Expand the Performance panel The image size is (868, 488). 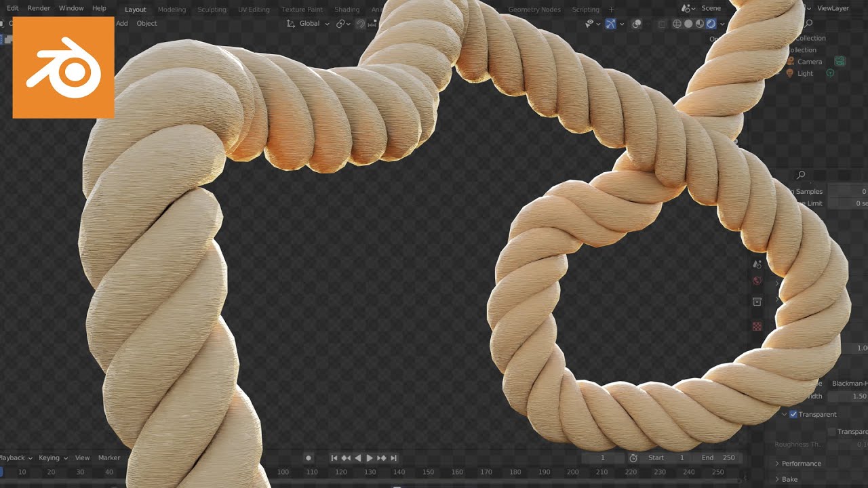coord(801,464)
